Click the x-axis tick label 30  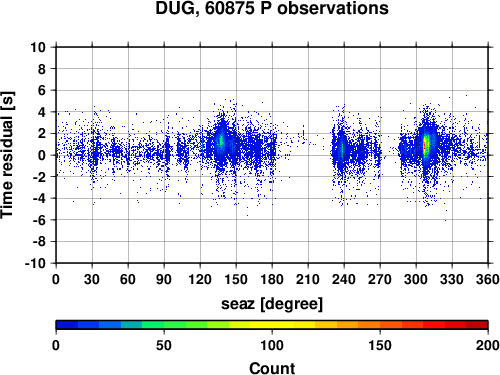coord(92,279)
